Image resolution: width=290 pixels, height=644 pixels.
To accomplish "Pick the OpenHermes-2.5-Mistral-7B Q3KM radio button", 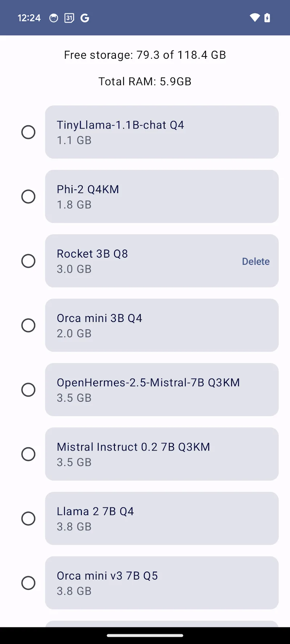I will click(28, 390).
